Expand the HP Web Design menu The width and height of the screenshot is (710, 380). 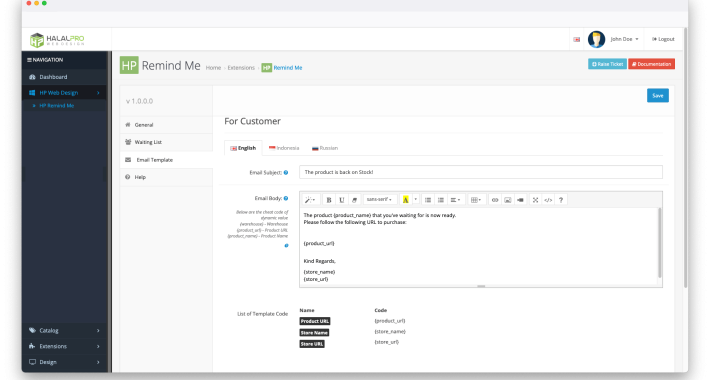pyautogui.click(x=64, y=92)
